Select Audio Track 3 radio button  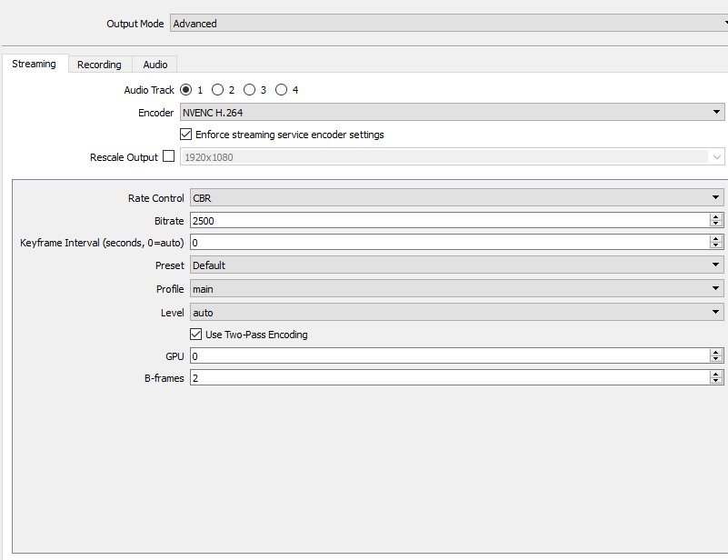coord(249,90)
